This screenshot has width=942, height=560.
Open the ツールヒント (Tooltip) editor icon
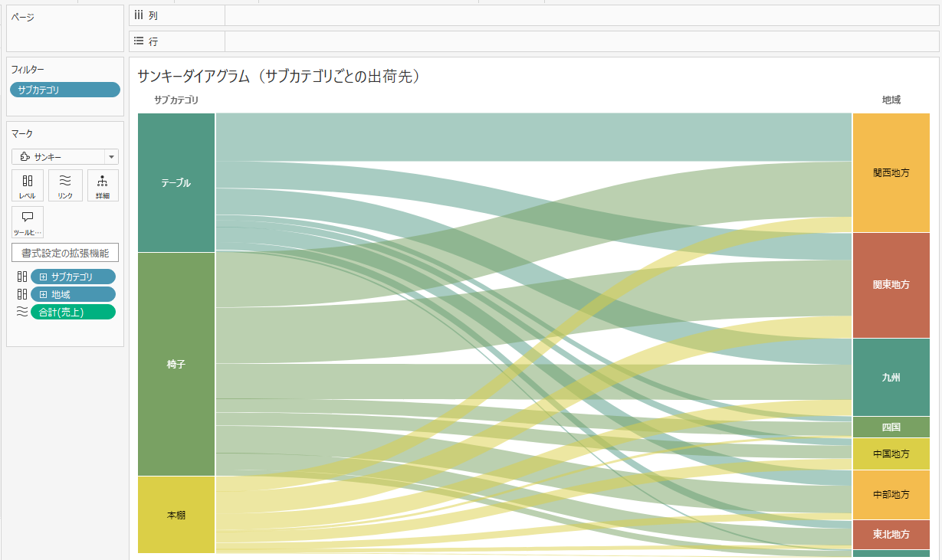pyautogui.click(x=28, y=221)
